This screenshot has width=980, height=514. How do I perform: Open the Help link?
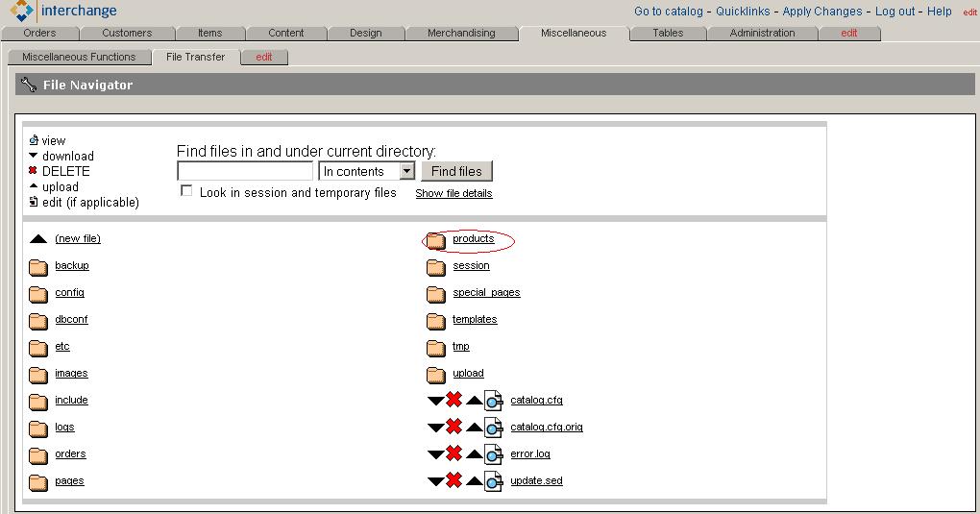click(940, 12)
